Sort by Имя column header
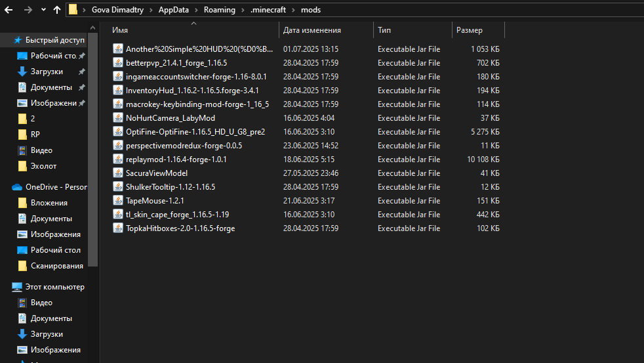The image size is (644, 363). 120,30
